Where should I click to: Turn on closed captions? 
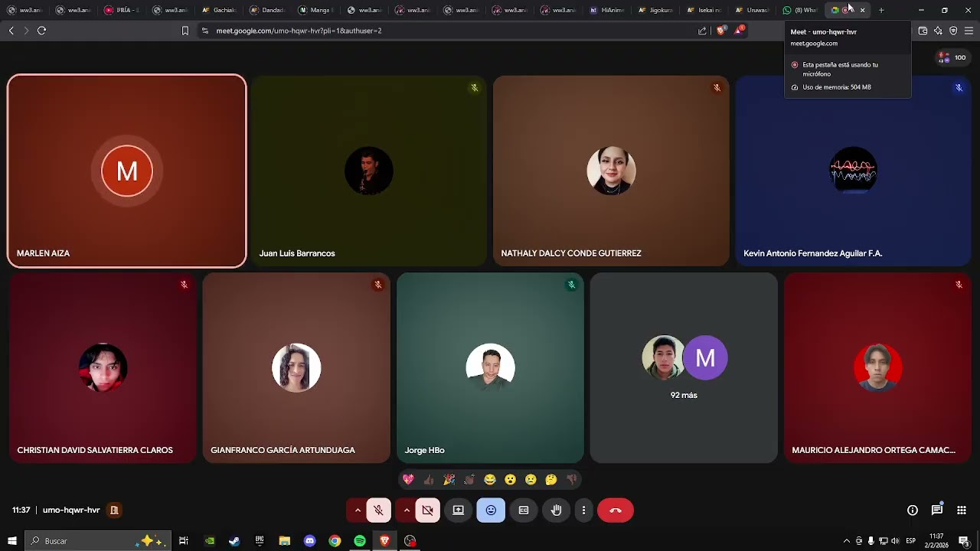pyautogui.click(x=524, y=510)
